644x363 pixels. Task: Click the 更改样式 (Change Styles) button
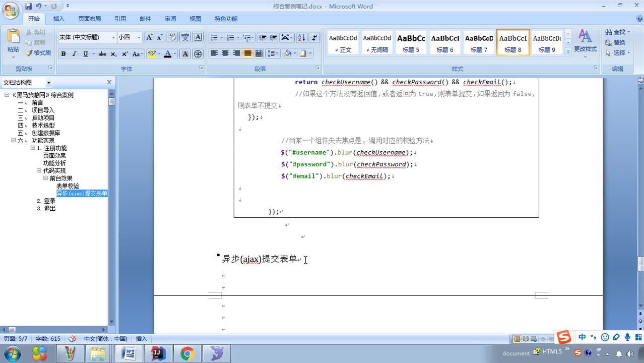585,42
